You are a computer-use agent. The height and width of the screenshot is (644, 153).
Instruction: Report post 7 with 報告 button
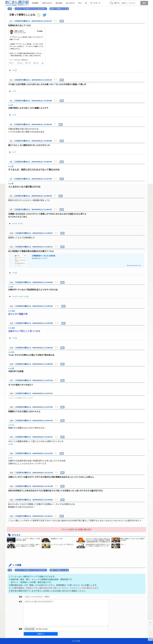click(62, 179)
